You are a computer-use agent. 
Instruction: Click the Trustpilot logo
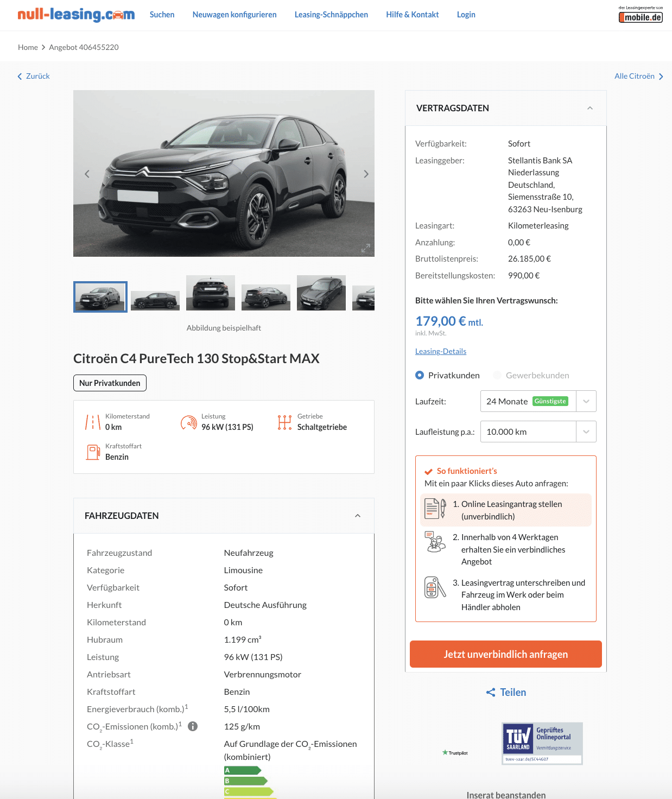pos(455,752)
